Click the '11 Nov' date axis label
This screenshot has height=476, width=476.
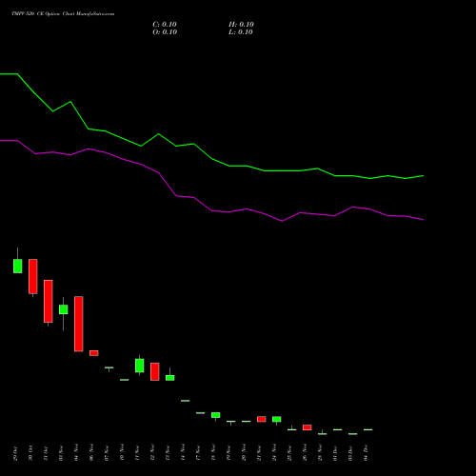tap(137, 453)
